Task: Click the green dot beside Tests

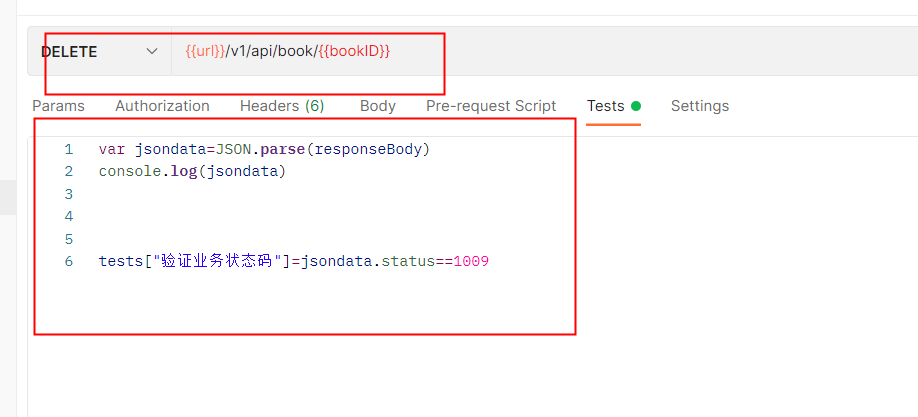Action: click(x=636, y=106)
